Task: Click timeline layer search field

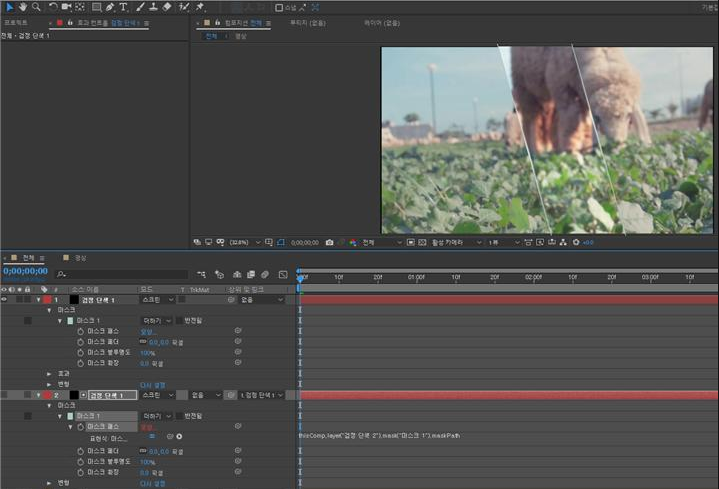Action: tap(122, 274)
